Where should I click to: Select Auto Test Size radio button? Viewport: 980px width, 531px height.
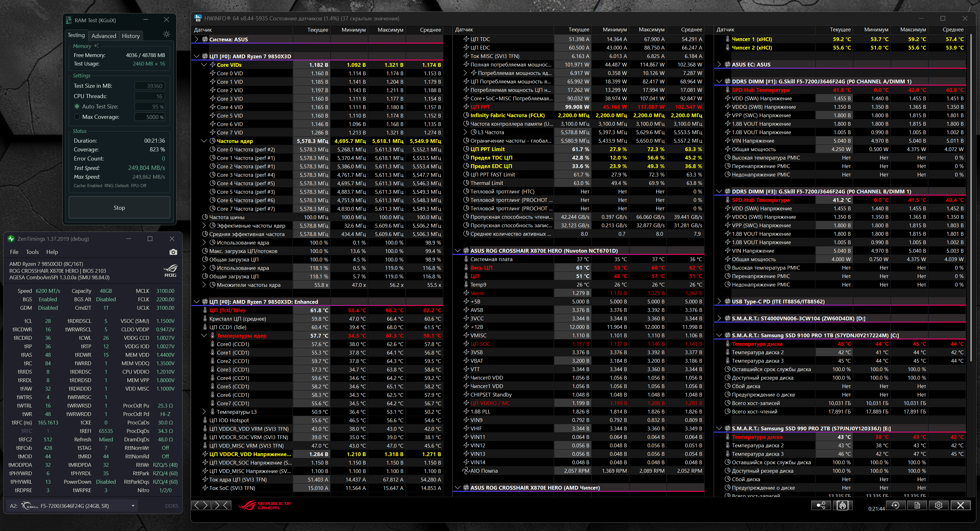tap(77, 107)
